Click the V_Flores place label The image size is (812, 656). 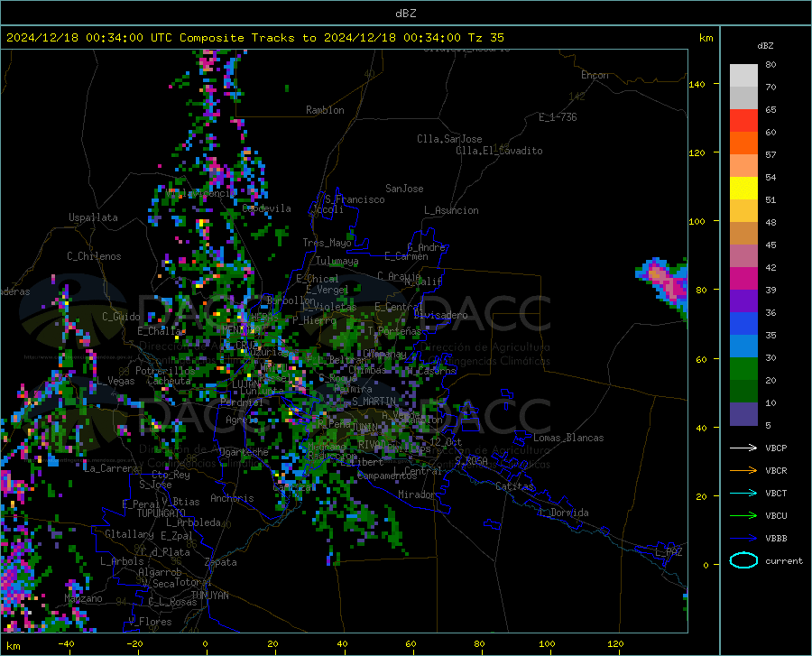pyautogui.click(x=150, y=622)
